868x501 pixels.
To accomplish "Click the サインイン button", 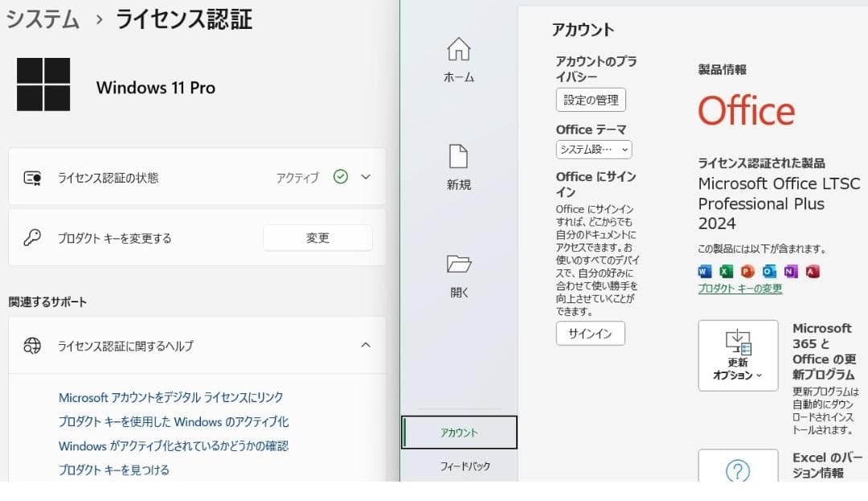I will click(590, 333).
